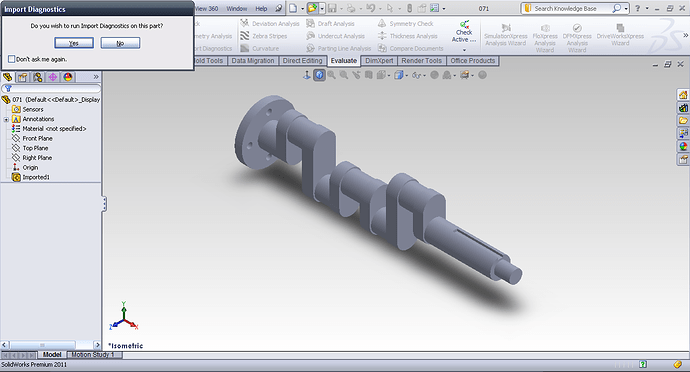
Task: Switch to the DimXpert tab
Action: (379, 61)
